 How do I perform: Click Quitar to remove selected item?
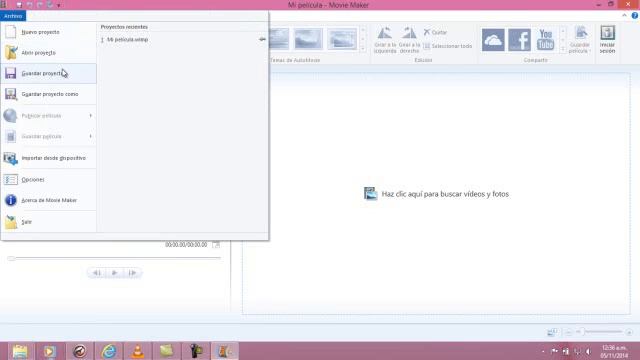435,32
